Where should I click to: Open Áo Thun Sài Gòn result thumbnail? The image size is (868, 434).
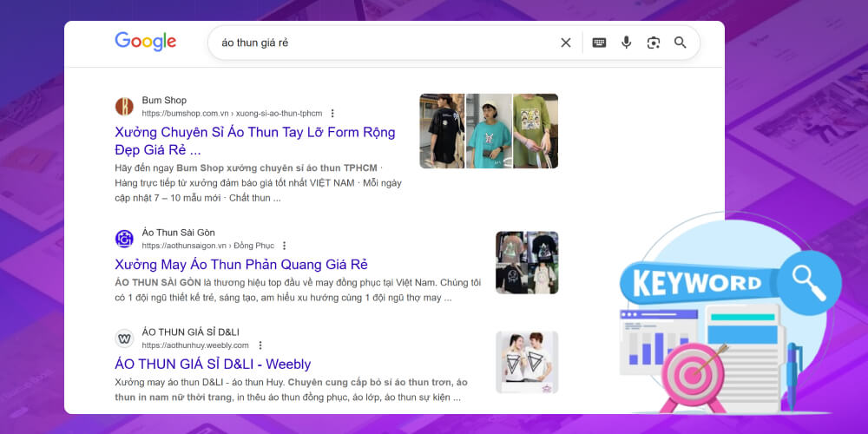[527, 262]
